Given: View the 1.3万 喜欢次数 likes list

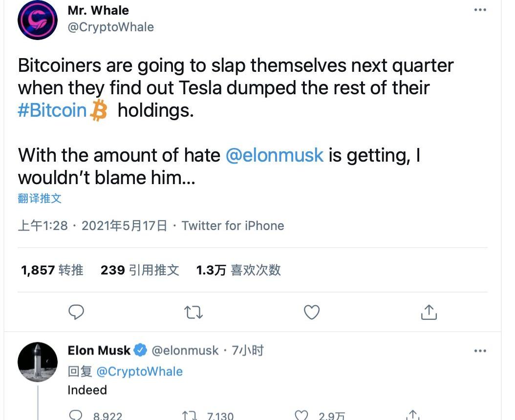Looking at the screenshot, I should click(238, 270).
